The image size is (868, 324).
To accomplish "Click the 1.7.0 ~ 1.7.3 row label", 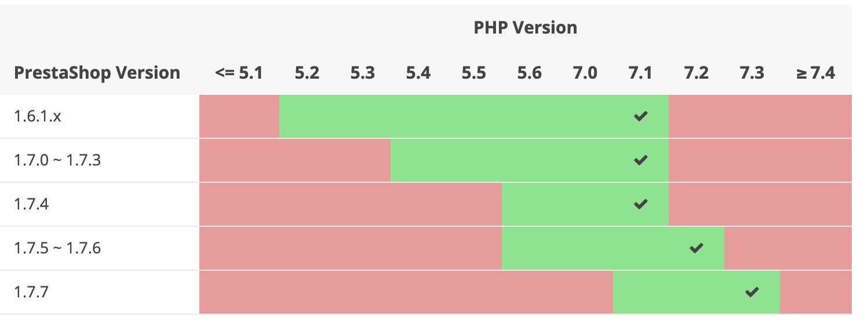I will [57, 160].
